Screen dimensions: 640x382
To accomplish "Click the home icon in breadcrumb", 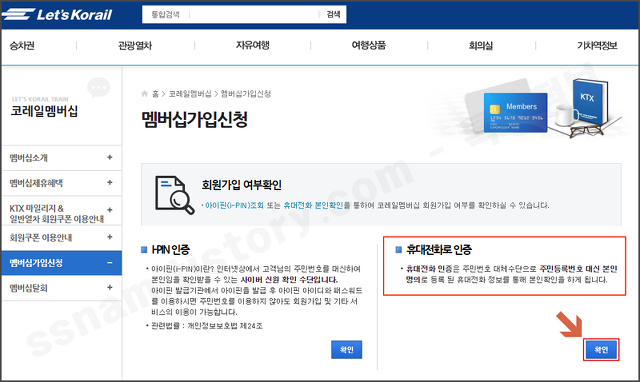I will (144, 94).
